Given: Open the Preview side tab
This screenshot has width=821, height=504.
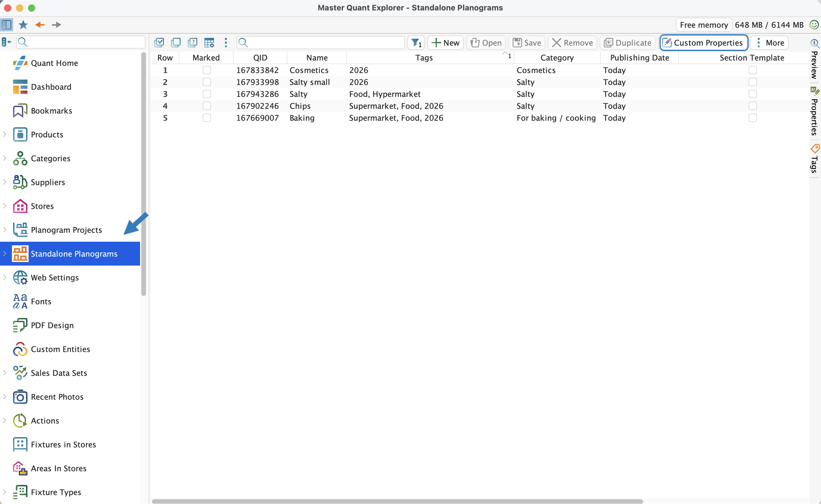Looking at the screenshot, I should [x=815, y=60].
